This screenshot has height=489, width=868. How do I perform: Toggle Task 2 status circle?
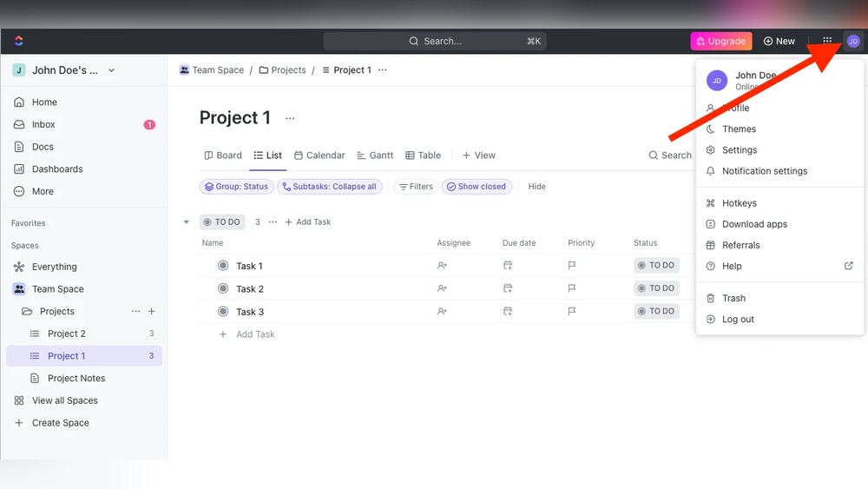(223, 288)
